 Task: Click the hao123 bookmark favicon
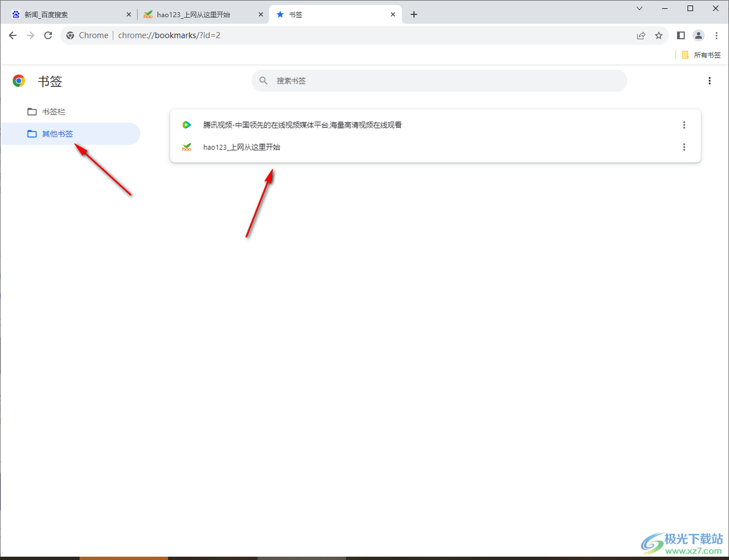click(x=187, y=147)
